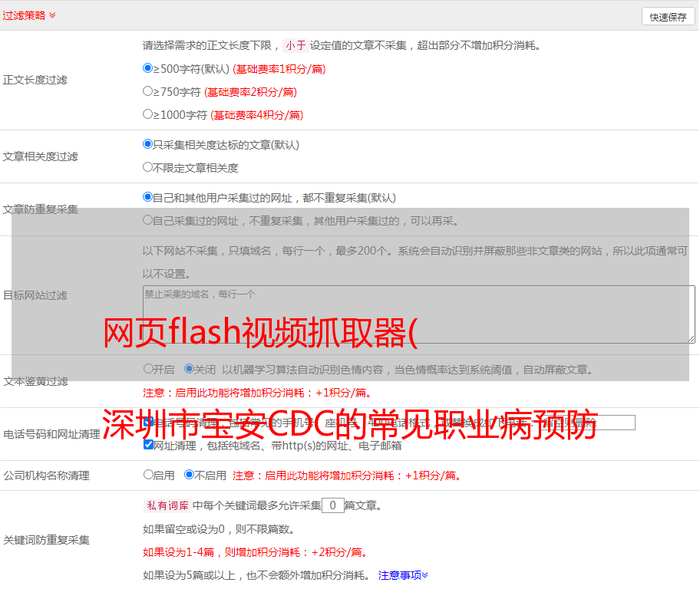
Task: Click the 正文长度过滤 label
Action: coord(35,80)
